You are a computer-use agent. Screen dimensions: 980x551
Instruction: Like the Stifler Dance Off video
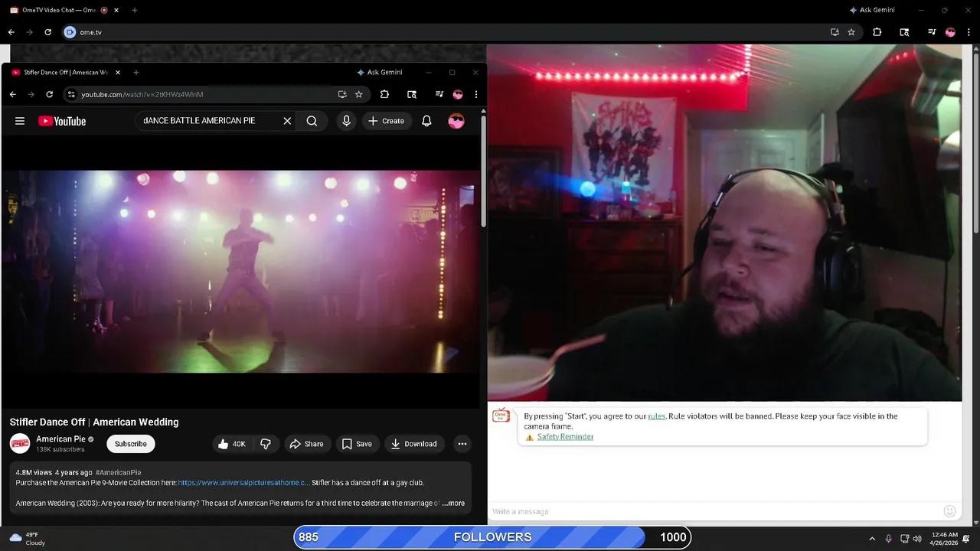click(231, 444)
